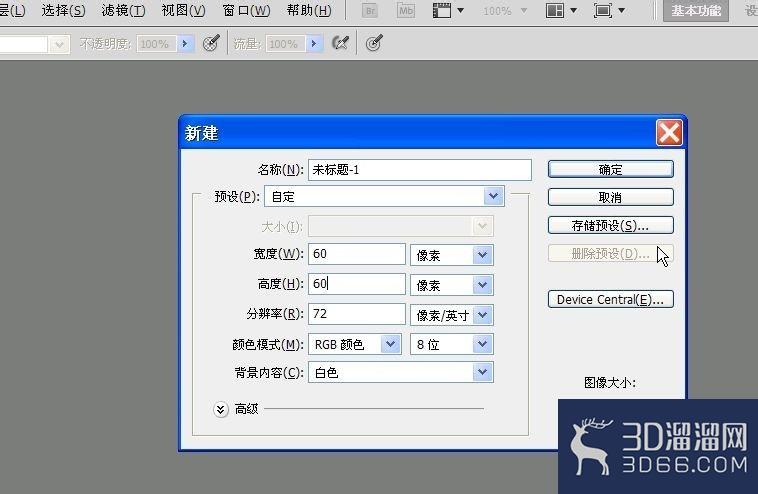Open the Help (帮助) menu
The height and width of the screenshot is (494, 758).
[309, 10]
